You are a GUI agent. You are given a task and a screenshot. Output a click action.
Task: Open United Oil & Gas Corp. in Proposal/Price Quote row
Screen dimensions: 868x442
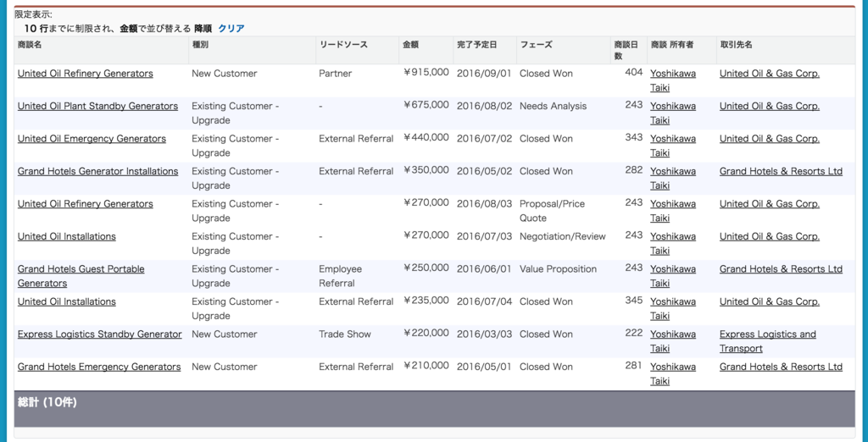tap(770, 204)
